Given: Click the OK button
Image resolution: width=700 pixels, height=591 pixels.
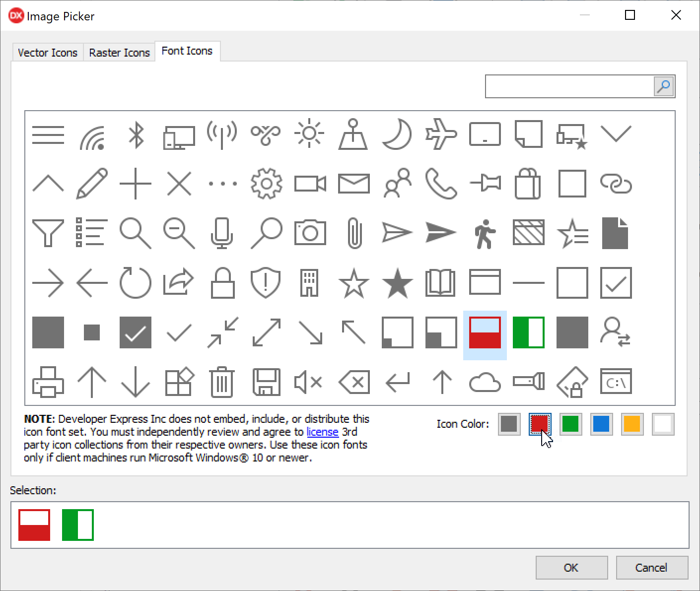Looking at the screenshot, I should (x=571, y=568).
